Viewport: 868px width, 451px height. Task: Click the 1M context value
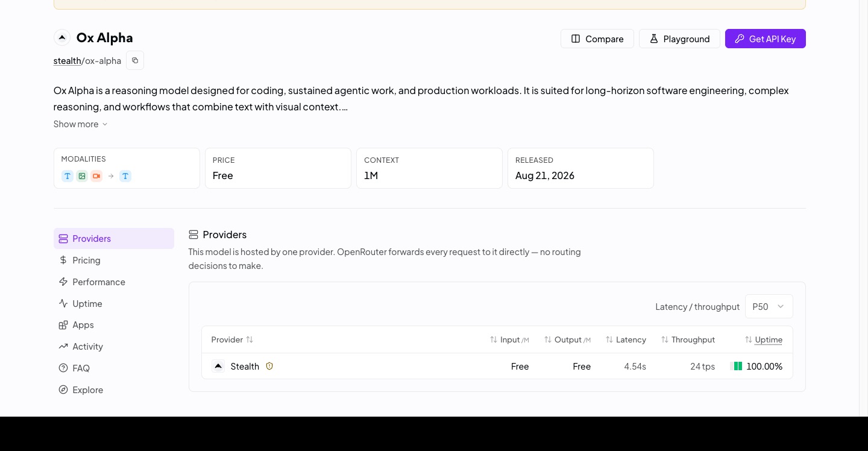click(371, 175)
